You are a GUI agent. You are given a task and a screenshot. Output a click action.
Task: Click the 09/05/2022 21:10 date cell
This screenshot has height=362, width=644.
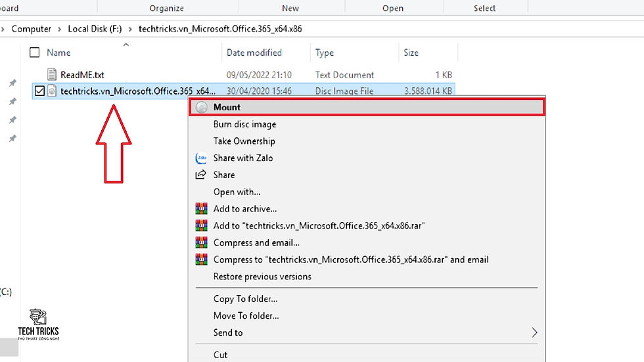pos(259,75)
